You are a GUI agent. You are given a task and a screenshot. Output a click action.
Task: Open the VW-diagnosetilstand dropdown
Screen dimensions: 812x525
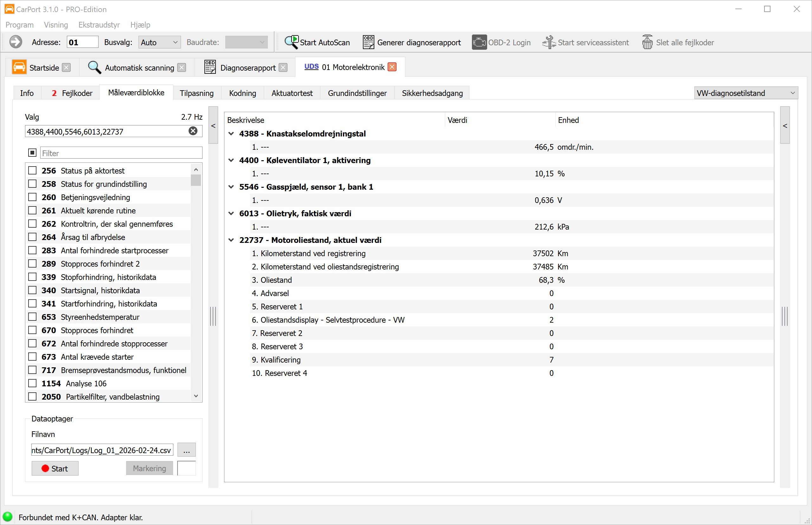(x=746, y=93)
